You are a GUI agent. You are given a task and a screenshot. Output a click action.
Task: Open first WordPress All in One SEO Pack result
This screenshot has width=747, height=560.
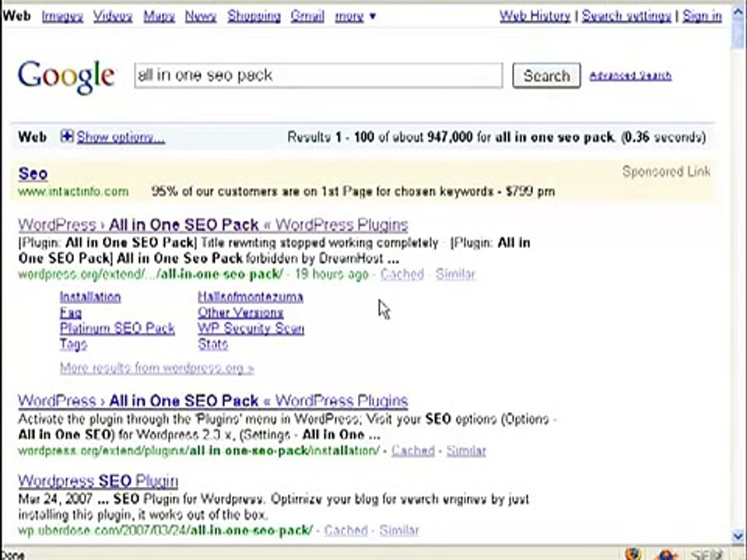coord(213,225)
